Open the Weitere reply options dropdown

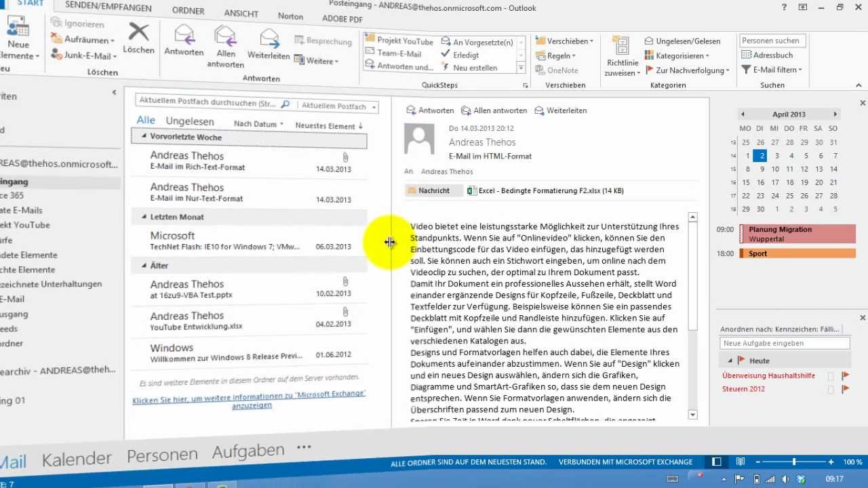click(317, 61)
